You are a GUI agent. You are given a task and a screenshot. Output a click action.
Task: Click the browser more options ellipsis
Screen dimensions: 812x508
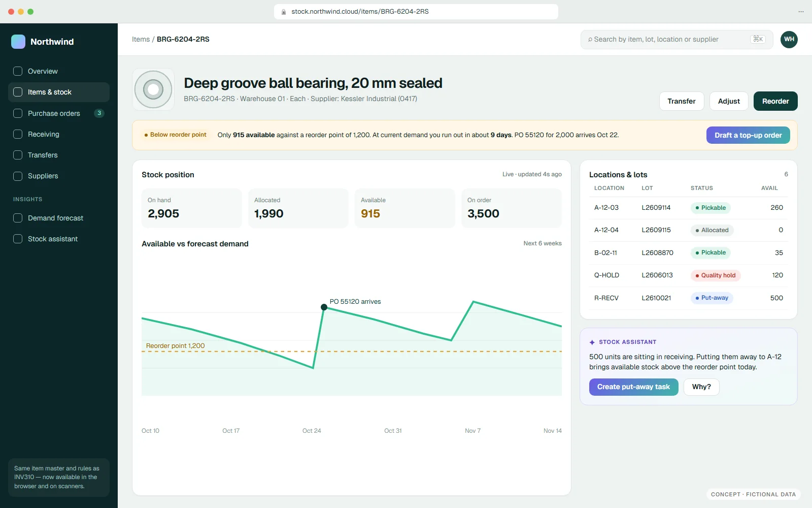click(801, 12)
